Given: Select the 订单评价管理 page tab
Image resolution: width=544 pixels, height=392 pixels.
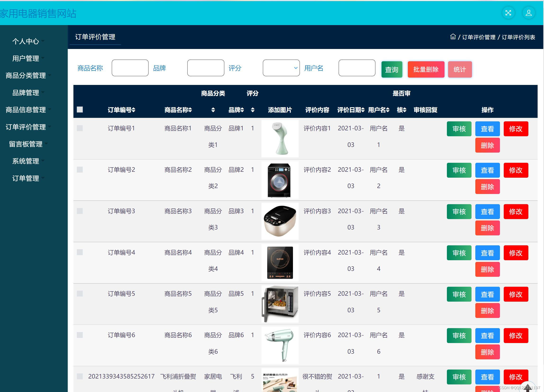Looking at the screenshot, I should tap(95, 37).
